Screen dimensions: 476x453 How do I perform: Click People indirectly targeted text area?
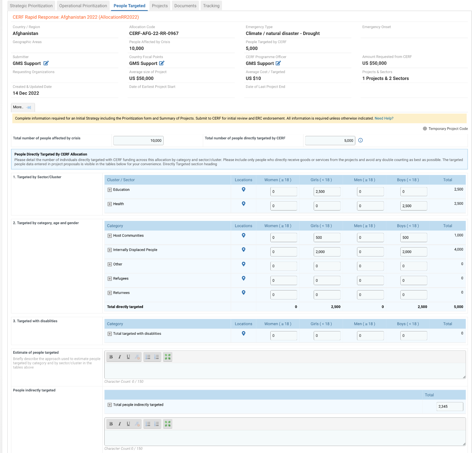coord(285,438)
